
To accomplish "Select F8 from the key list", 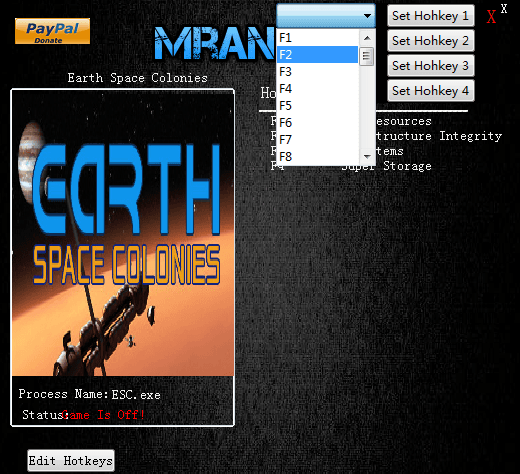I will point(317,156).
